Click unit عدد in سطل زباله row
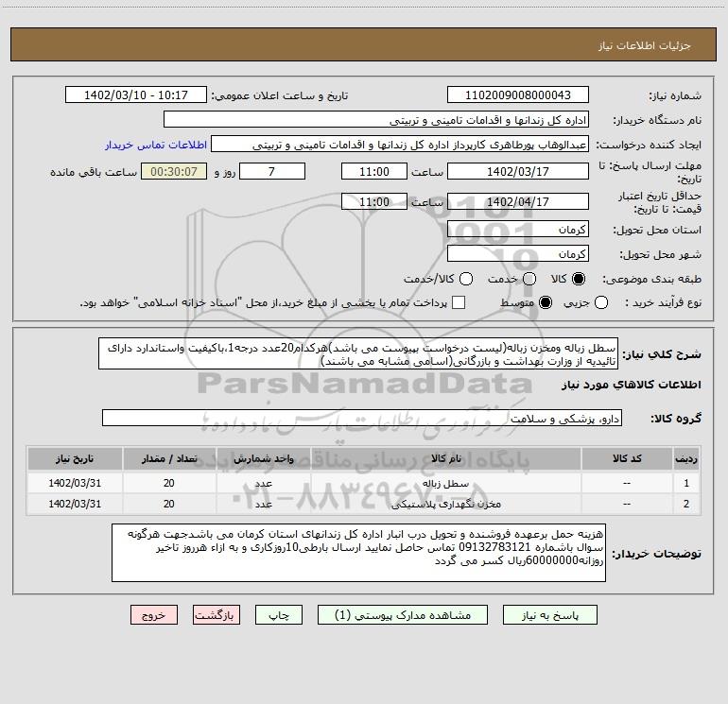The image size is (728, 704). tap(263, 483)
